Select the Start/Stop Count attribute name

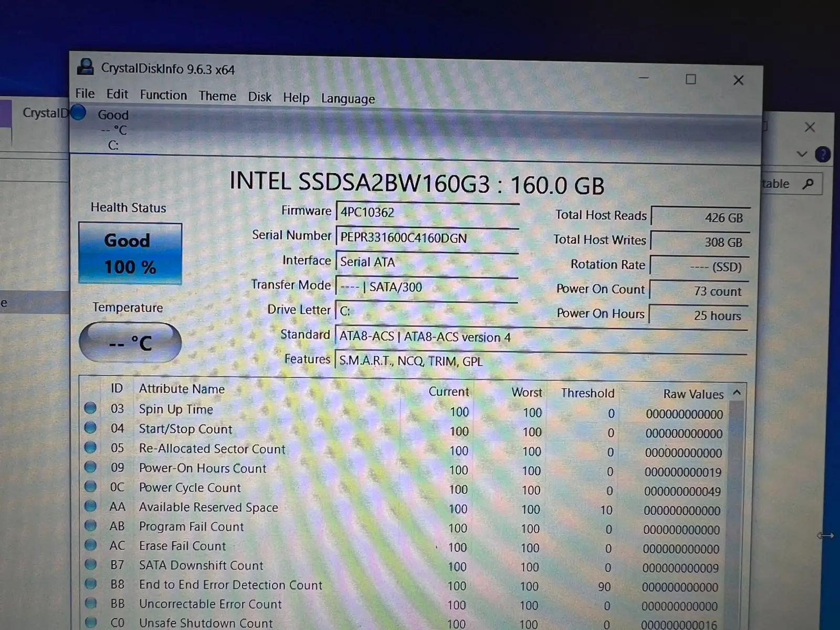pos(185,429)
